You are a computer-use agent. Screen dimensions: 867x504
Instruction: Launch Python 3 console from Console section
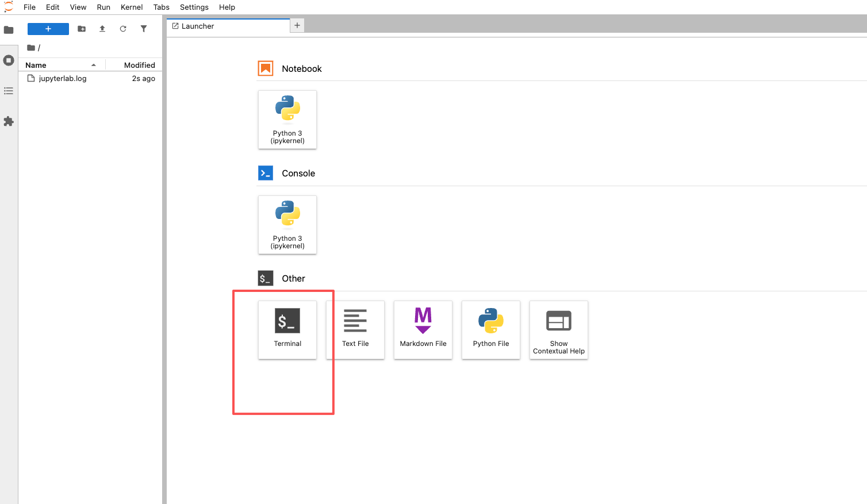pyautogui.click(x=287, y=225)
